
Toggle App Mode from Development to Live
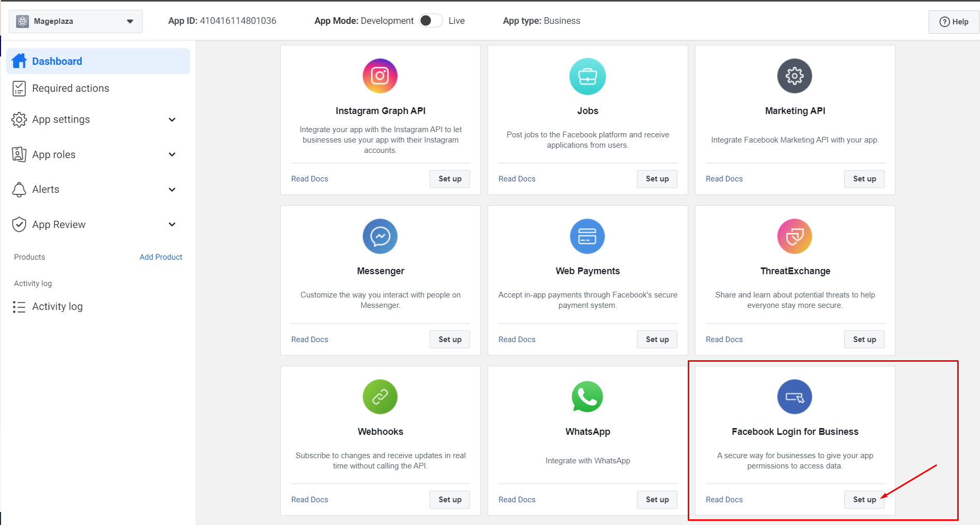pyautogui.click(x=431, y=21)
